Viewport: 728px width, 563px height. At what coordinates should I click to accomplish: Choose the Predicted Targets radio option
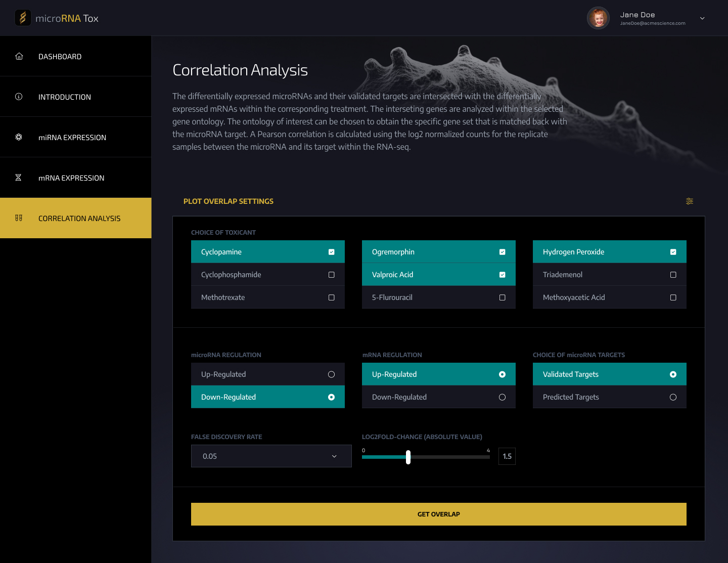(673, 397)
